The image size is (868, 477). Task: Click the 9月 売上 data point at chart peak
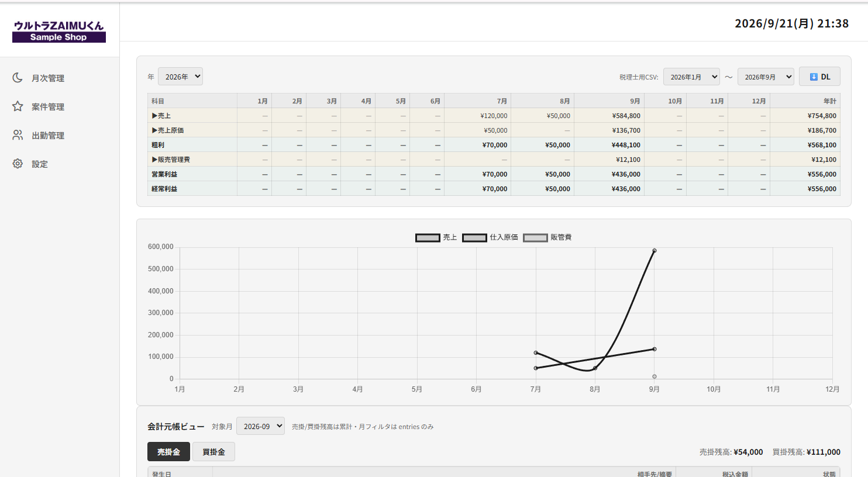pyautogui.click(x=655, y=251)
